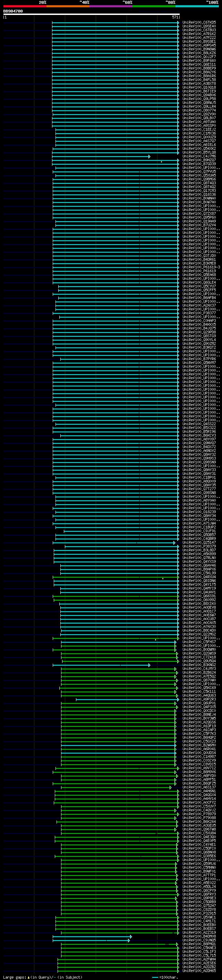
Task: Select the UniRef100_A8Y097 label
Action: 199,439
